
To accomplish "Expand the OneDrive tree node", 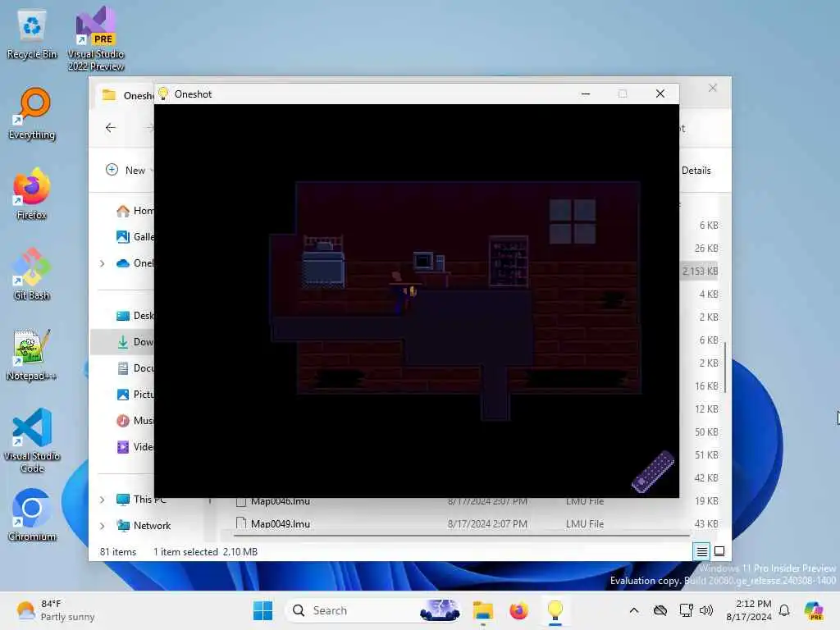I will [x=103, y=263].
